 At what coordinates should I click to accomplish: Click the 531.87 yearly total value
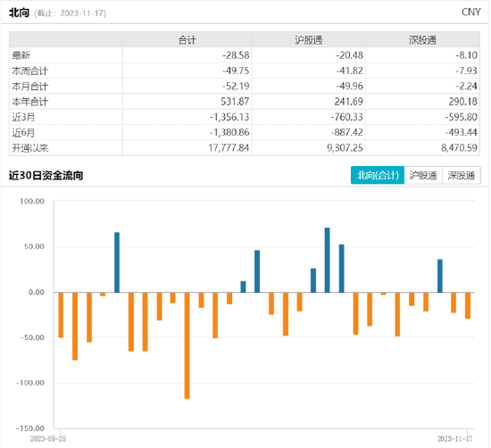(x=235, y=102)
